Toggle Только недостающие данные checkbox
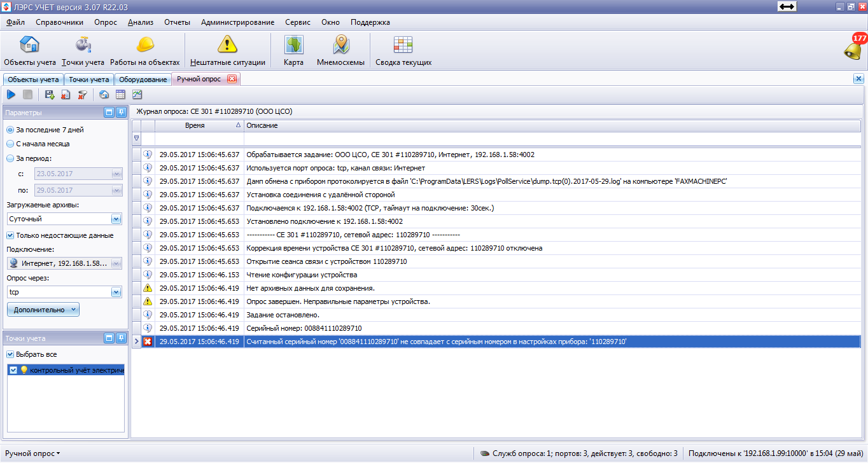 click(x=10, y=235)
